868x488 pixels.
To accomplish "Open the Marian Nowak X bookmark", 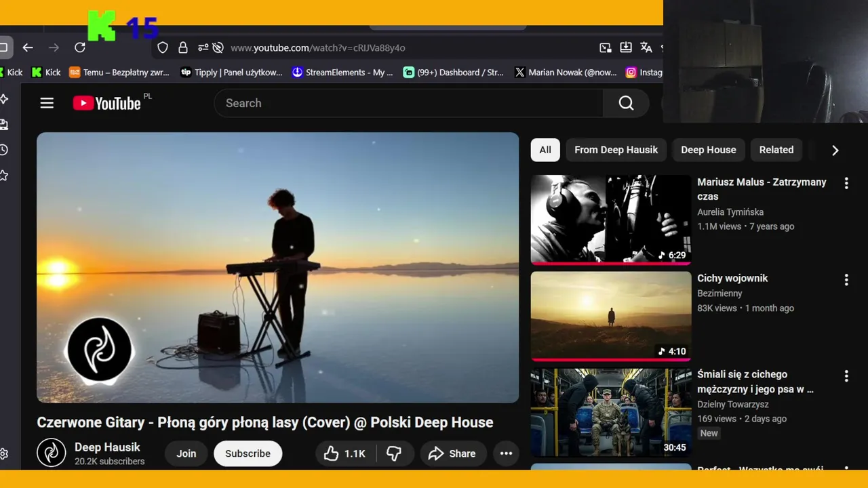I will pyautogui.click(x=566, y=73).
